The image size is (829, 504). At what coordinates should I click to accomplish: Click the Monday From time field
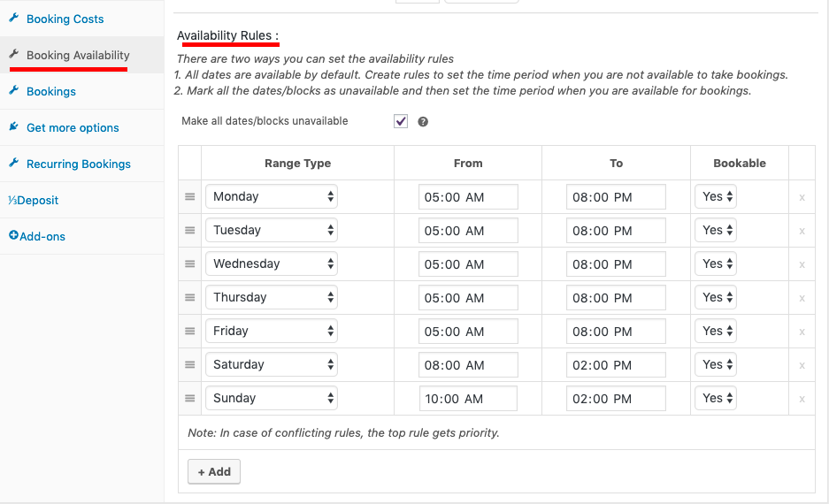pyautogui.click(x=468, y=197)
